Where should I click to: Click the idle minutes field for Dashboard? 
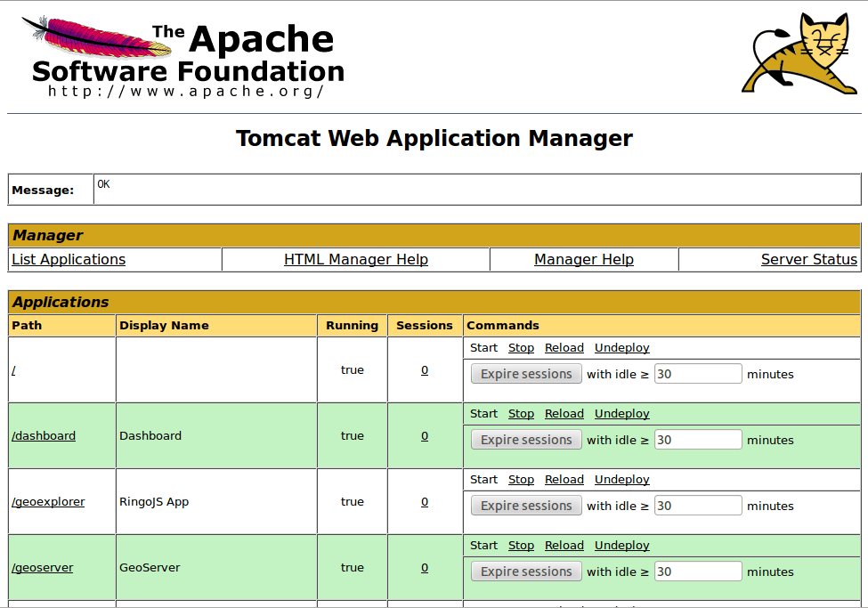pos(697,439)
